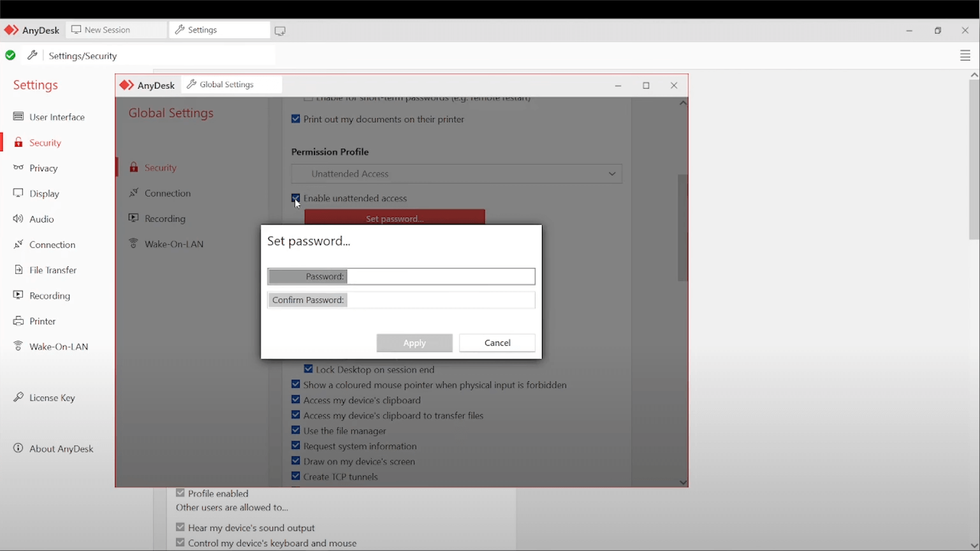Select the Global Settings tab
The image size is (980, 551).
pos(231,84)
